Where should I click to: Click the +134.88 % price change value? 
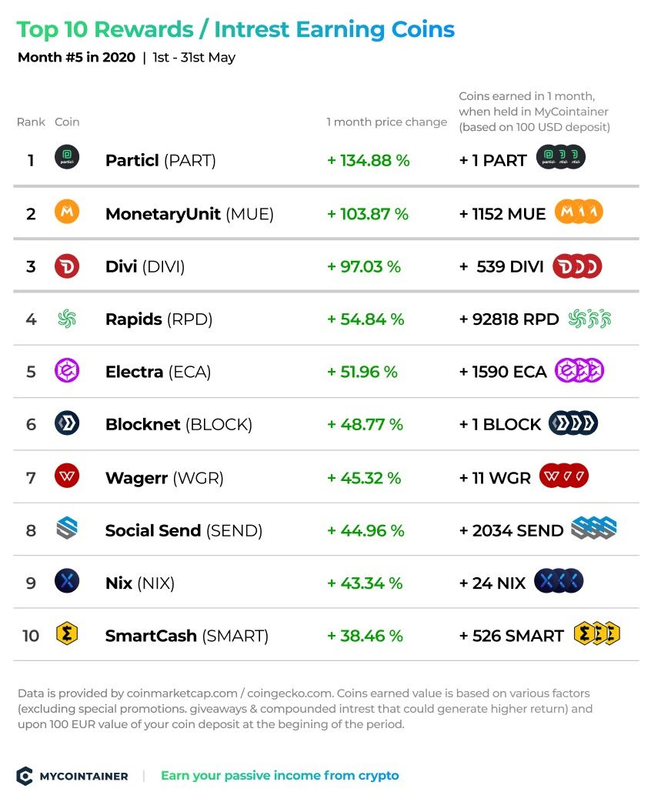(x=368, y=161)
